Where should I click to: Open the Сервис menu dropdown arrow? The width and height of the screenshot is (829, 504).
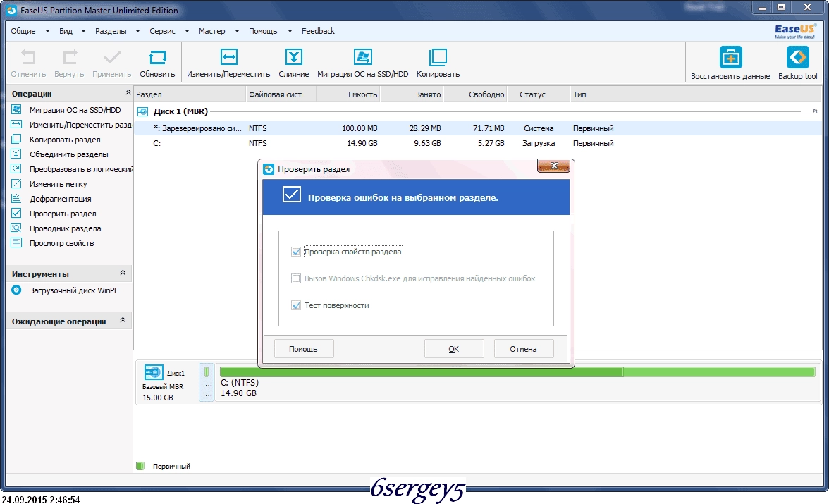coord(187,31)
